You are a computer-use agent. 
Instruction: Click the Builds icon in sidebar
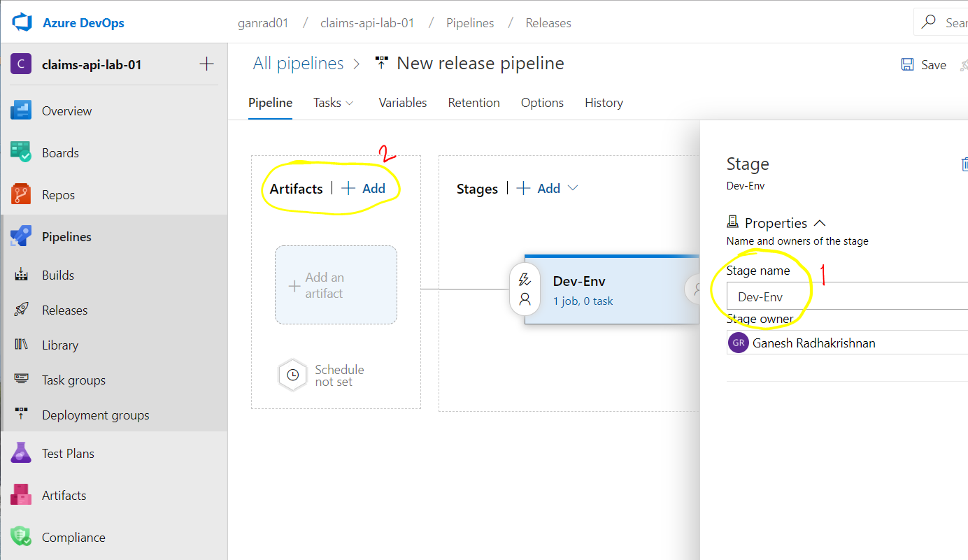(x=21, y=275)
